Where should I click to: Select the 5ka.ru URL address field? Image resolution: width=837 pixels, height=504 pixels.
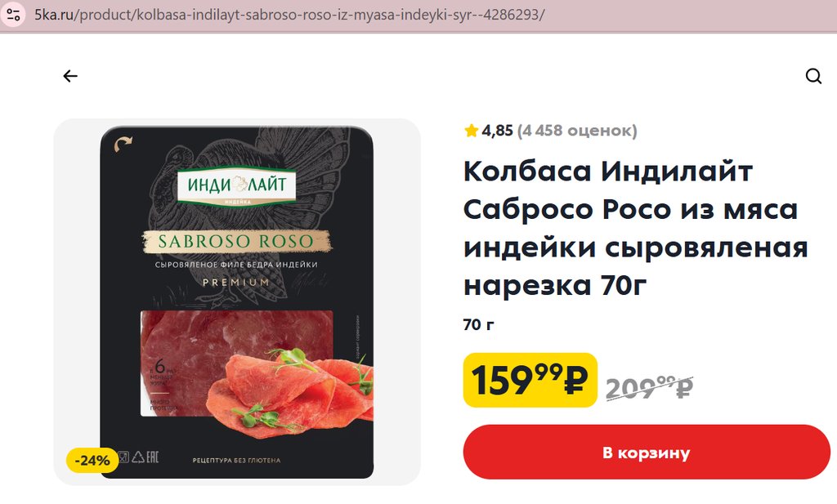click(x=290, y=15)
